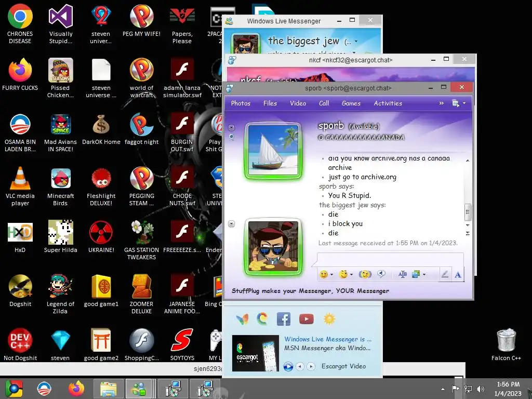Open the Photos menu in sporb chat
532x399 pixels.
241,103
